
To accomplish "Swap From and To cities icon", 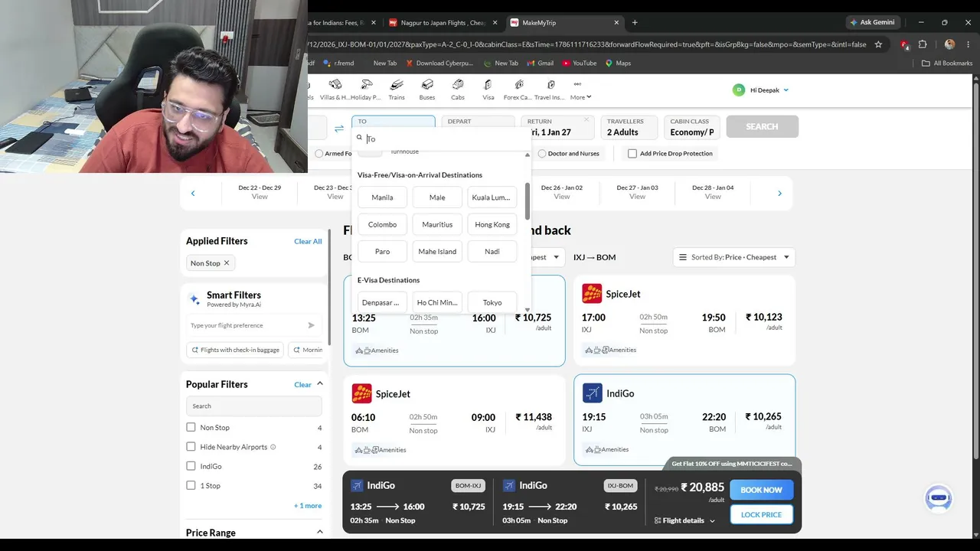I will pyautogui.click(x=339, y=128).
